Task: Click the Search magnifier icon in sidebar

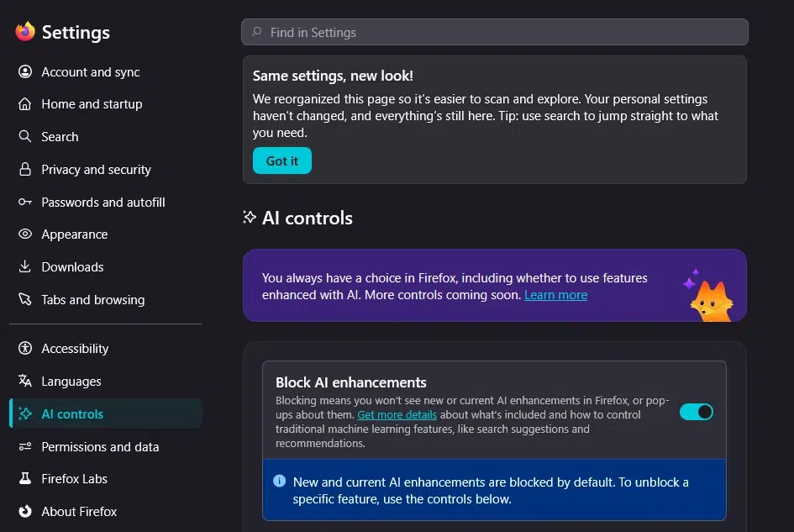Action: (x=25, y=136)
